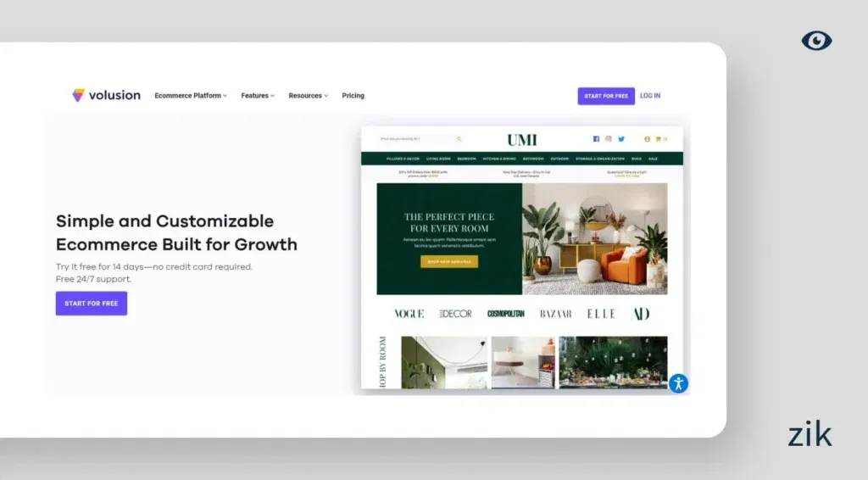
Task: Click the eye icon in top-right corner
Action: pyautogui.click(x=816, y=41)
